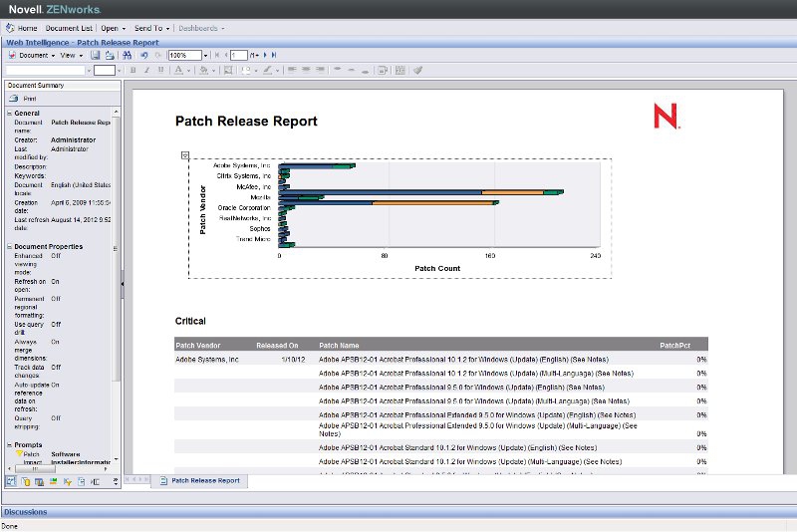
Task: Select the Patch Release Report tab
Action: [x=200, y=480]
